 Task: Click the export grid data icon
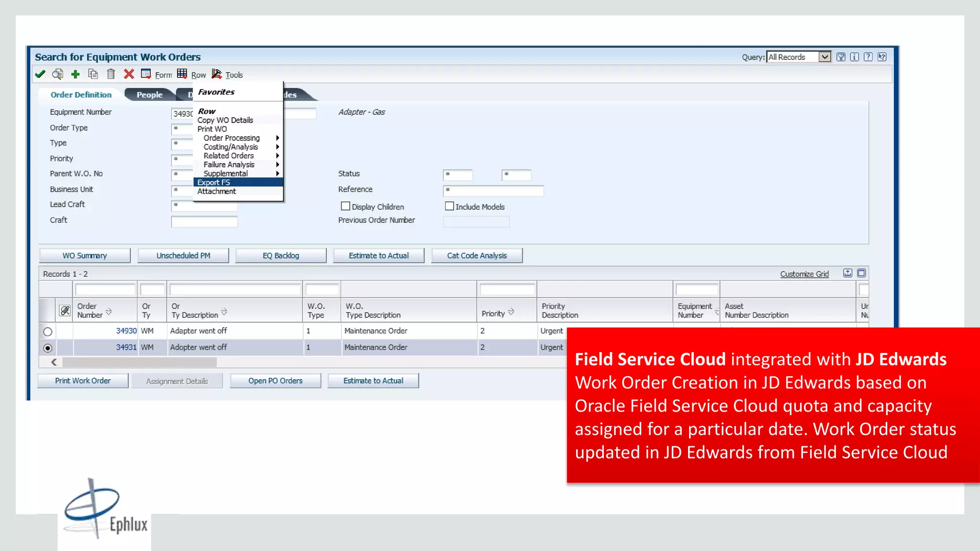click(847, 273)
